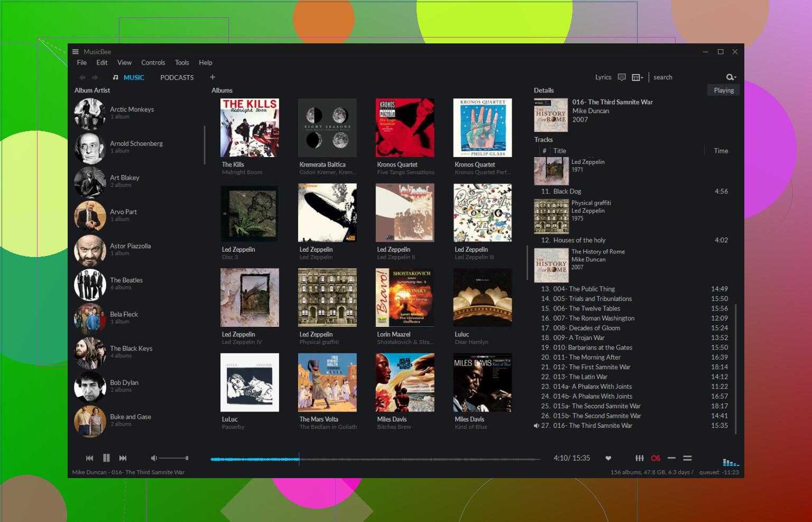Toggle shuffle with the dash icon
Viewport: 812px width, 522px height.
click(671, 458)
